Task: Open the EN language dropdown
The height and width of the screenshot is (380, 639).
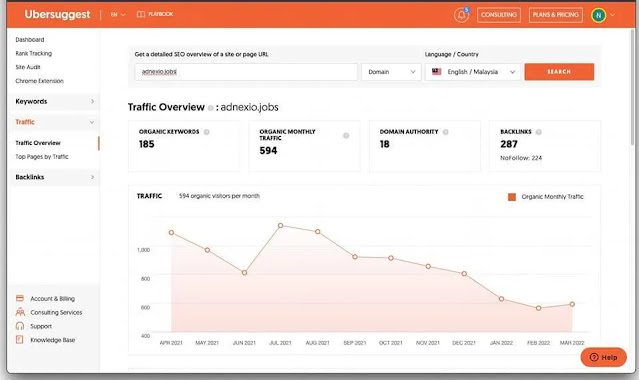Action: pos(118,14)
